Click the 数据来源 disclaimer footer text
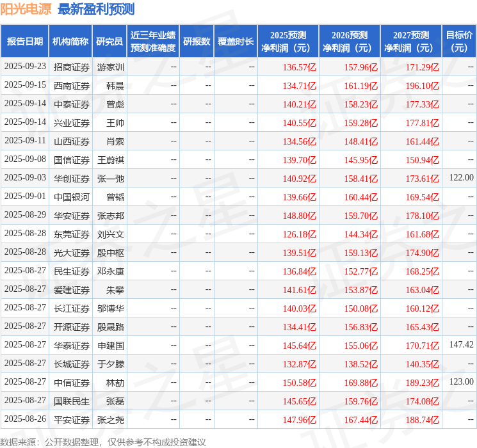477x448 pixels. pyautogui.click(x=103, y=442)
